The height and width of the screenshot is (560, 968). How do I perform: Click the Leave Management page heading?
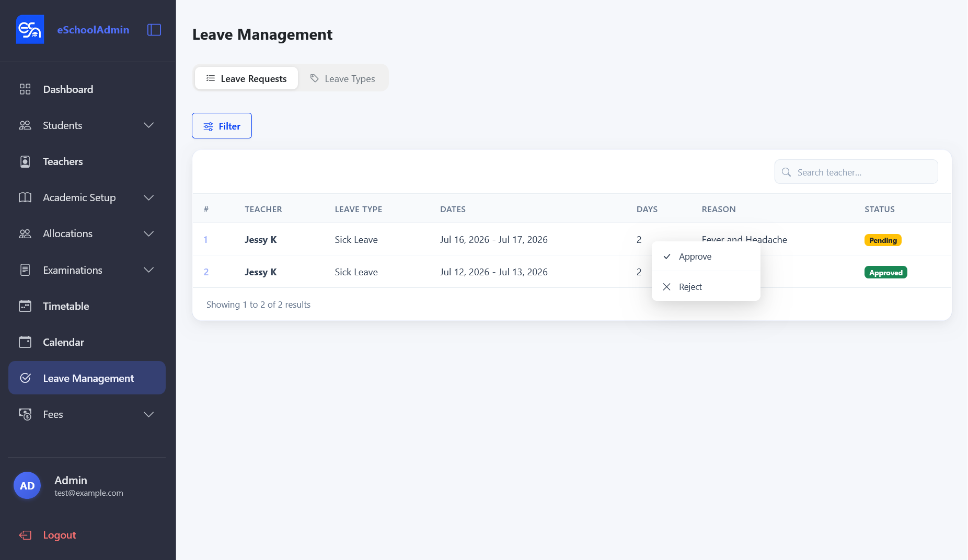262,34
